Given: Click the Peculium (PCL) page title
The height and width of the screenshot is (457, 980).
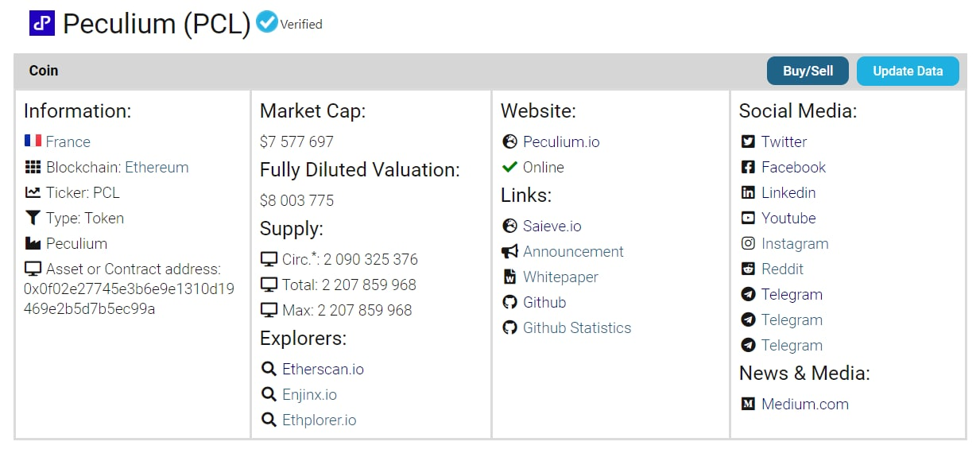Looking at the screenshot, I should [157, 24].
